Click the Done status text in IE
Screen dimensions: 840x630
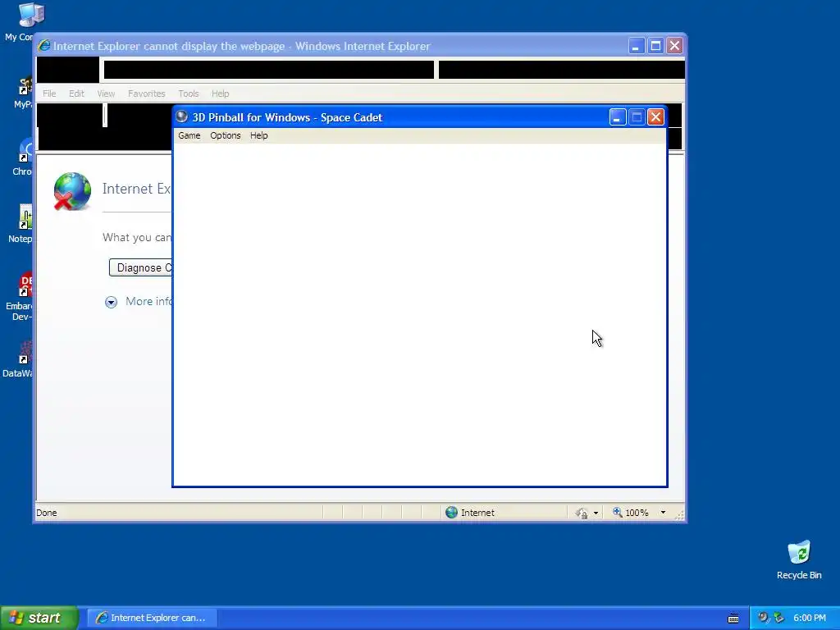tap(47, 513)
